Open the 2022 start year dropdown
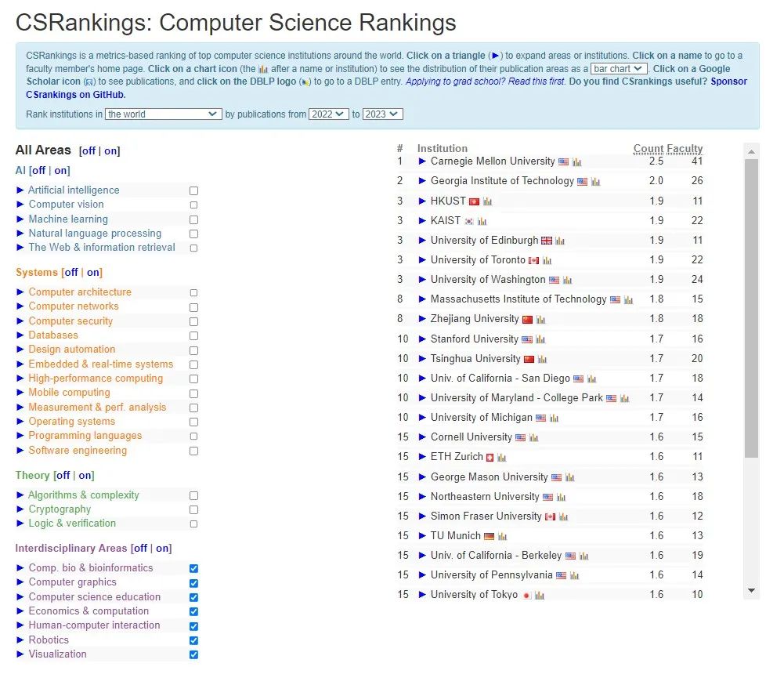Screen dimensions: 784x674 pos(328,114)
